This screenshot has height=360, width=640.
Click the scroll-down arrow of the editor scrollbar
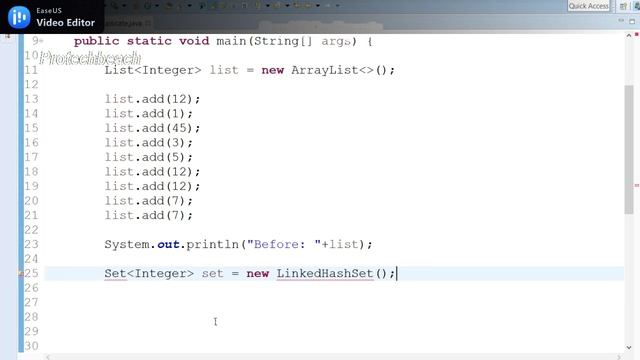pyautogui.click(x=629, y=347)
